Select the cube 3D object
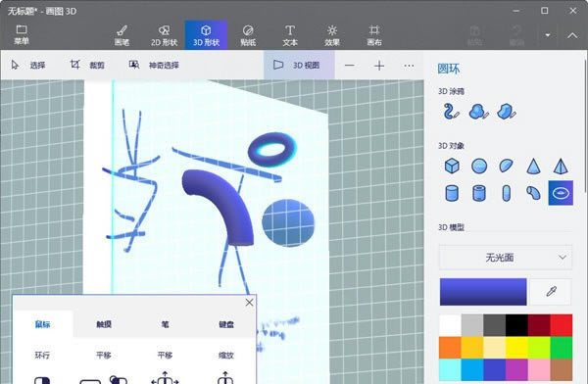This screenshot has height=384, width=588. click(452, 166)
